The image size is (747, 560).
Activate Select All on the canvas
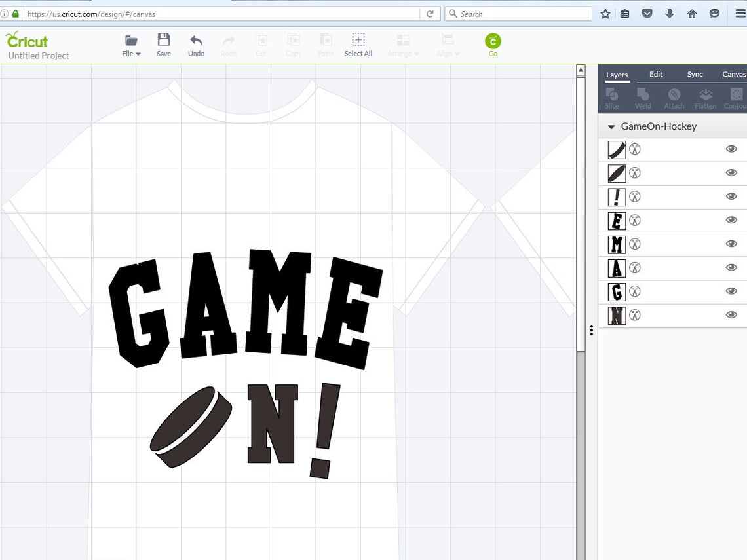click(358, 43)
